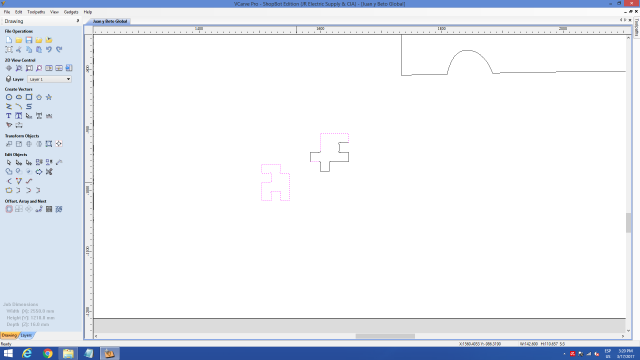Screen dimensions: 640x360
Task: Redo the last undone action
Action: (x=59, y=49)
